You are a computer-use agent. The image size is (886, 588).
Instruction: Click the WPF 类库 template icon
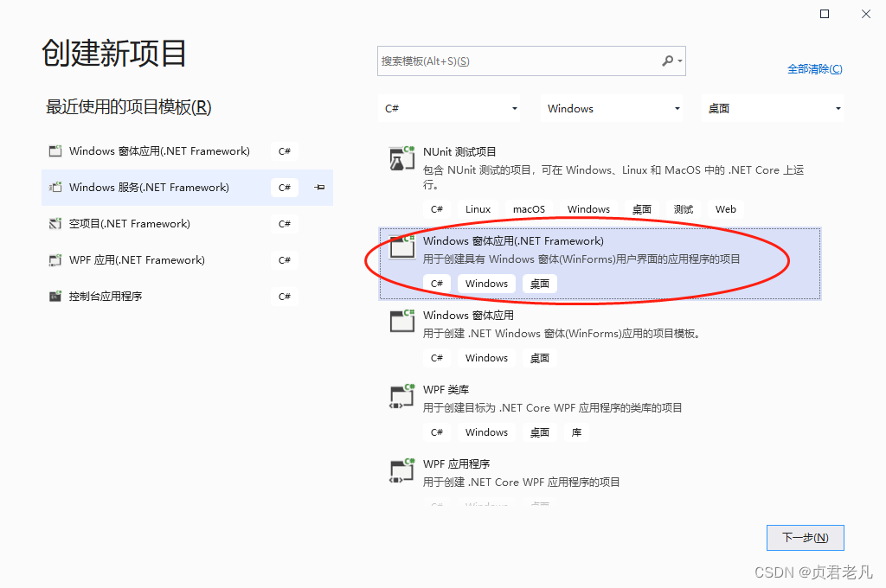tap(401, 395)
